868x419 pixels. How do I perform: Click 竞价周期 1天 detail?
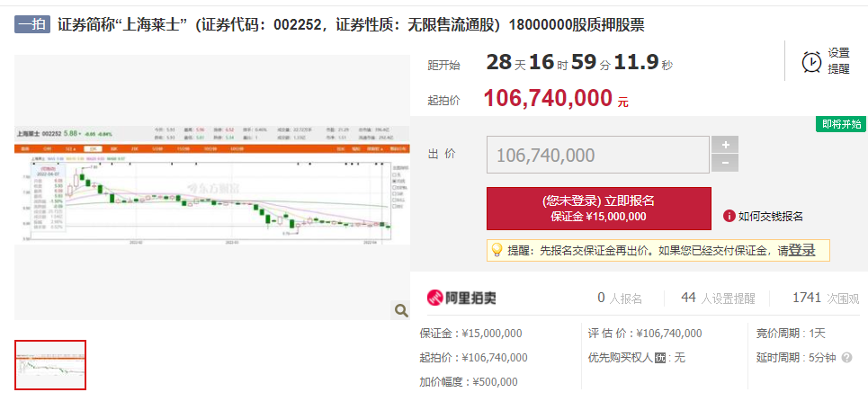point(791,334)
